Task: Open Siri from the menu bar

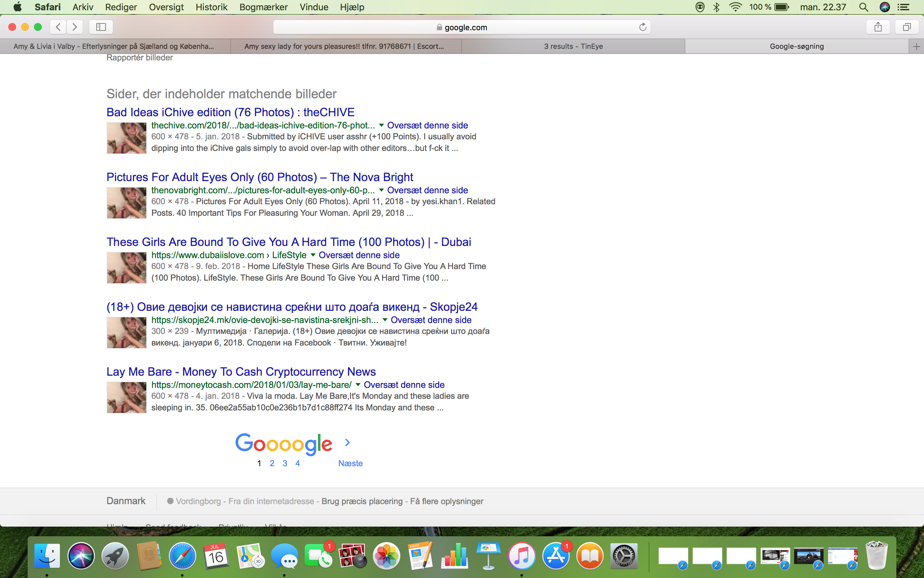Action: point(885,7)
